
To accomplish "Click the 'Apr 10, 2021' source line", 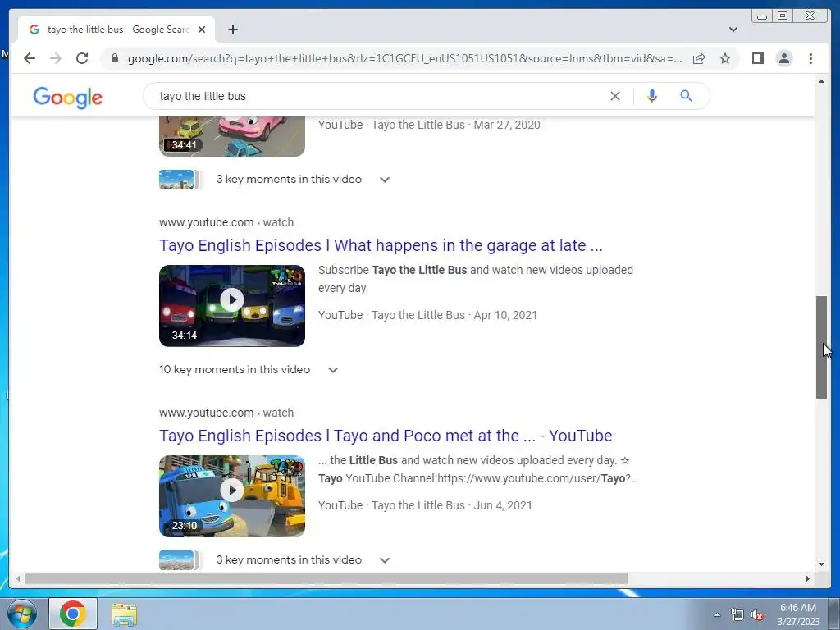I will pos(427,315).
